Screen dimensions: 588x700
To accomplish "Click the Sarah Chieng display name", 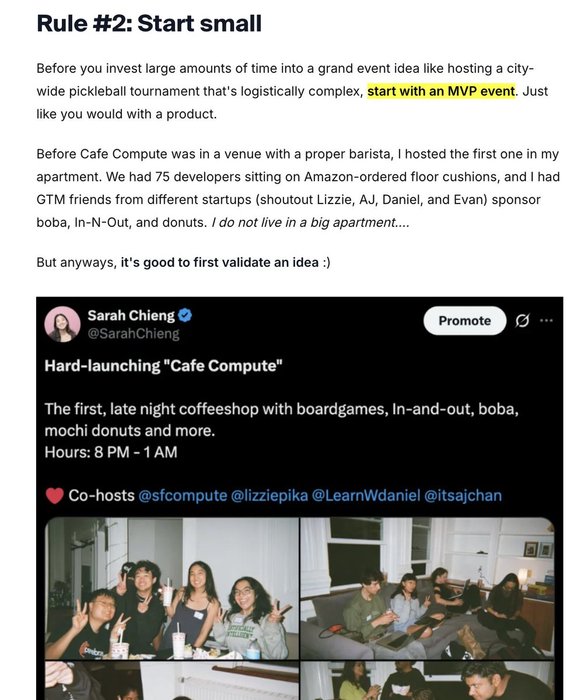I will pyautogui.click(x=131, y=315).
